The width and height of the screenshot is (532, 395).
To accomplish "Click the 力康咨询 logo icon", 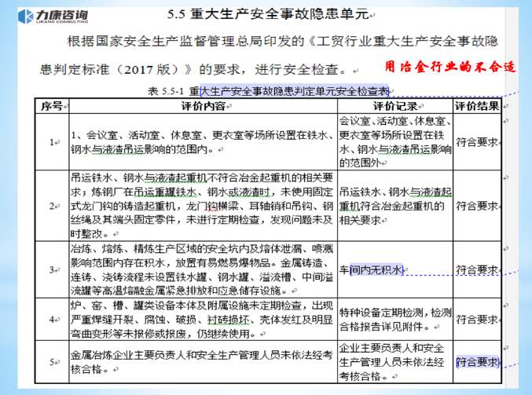I will click(25, 16).
